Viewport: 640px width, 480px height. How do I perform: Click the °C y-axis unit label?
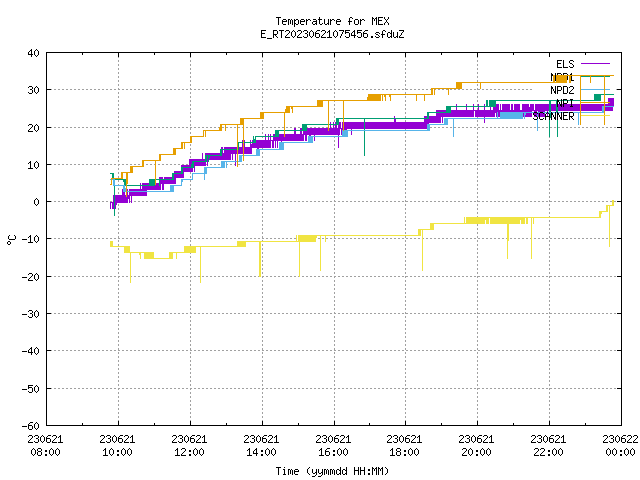tap(11, 240)
